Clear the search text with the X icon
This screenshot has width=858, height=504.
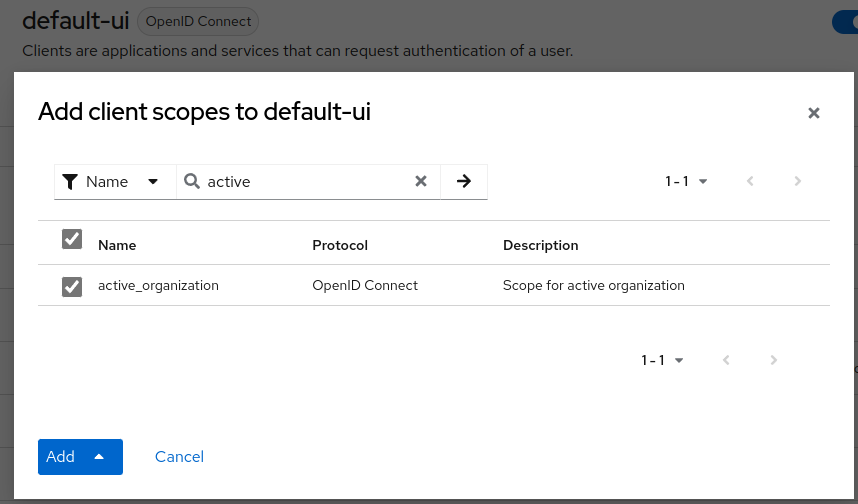coord(421,181)
